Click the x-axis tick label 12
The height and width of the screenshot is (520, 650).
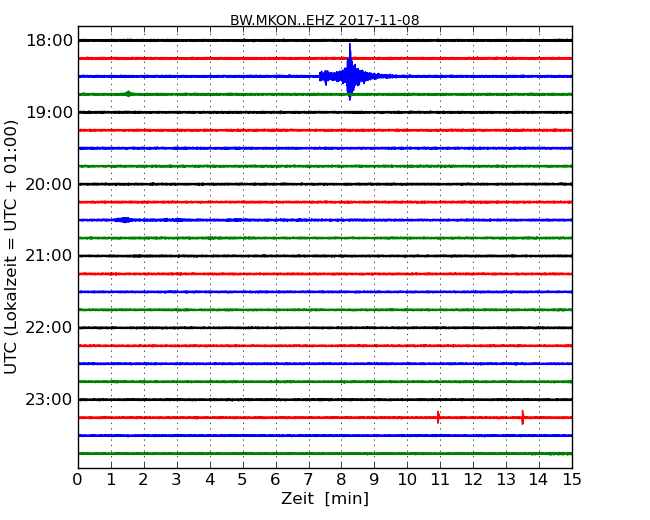coord(473,480)
